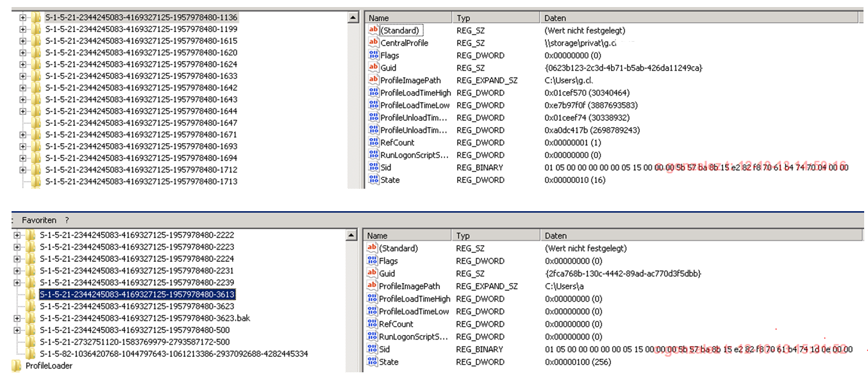Viewport: 868px width, 380px height.
Task: Expand the key ending -2224
Action: click(17, 259)
